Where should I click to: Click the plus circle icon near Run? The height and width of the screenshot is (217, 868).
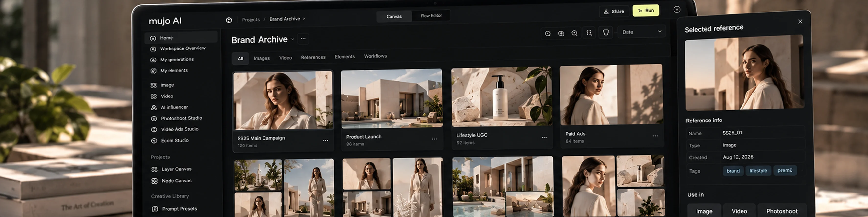pyautogui.click(x=677, y=10)
